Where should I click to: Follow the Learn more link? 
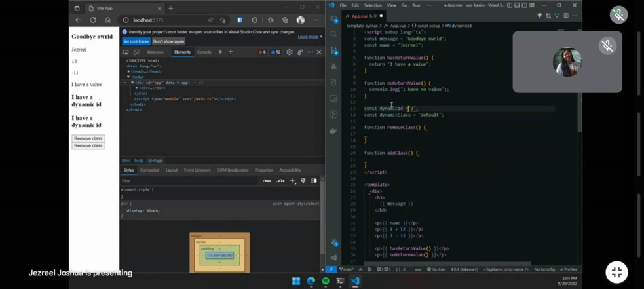[308, 37]
